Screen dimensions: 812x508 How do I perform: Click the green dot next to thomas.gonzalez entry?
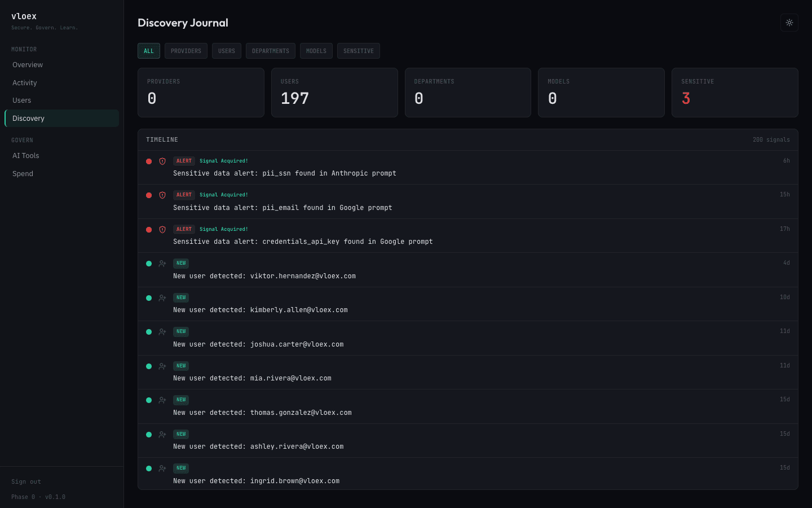[149, 400]
